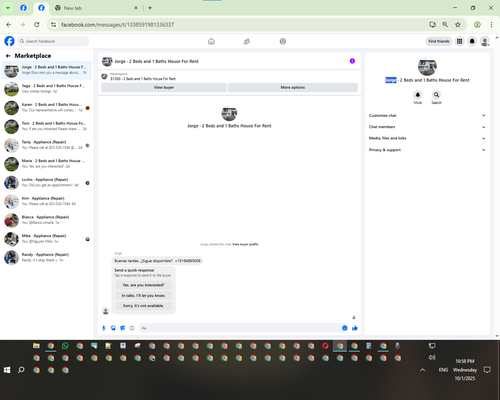Open WhatsApp from the taskbar
Screen dimensions: 500x400
coord(65,346)
